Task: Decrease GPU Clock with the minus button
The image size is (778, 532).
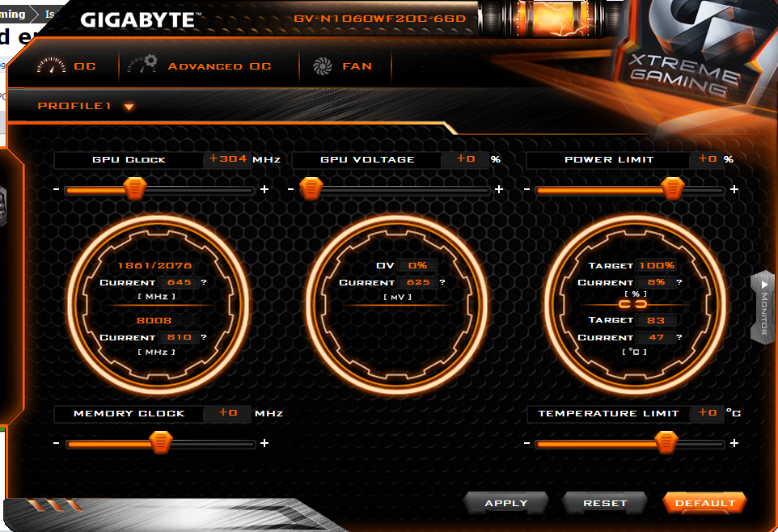Action: [x=56, y=189]
